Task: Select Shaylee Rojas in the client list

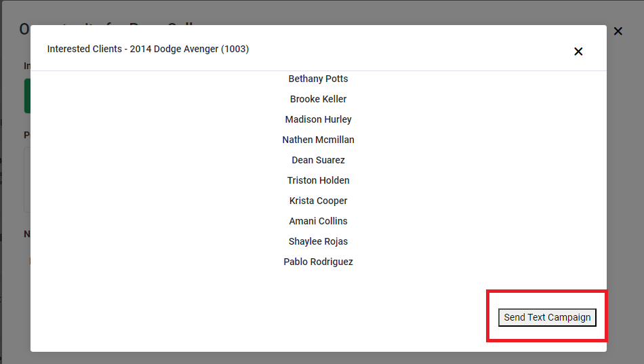Action: [318, 241]
